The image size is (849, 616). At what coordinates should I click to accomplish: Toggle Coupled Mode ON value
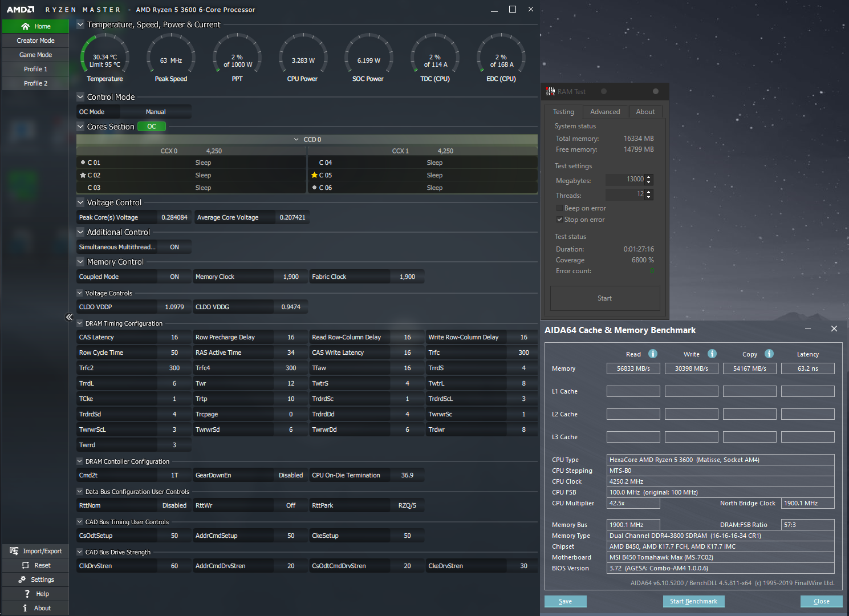click(x=174, y=277)
